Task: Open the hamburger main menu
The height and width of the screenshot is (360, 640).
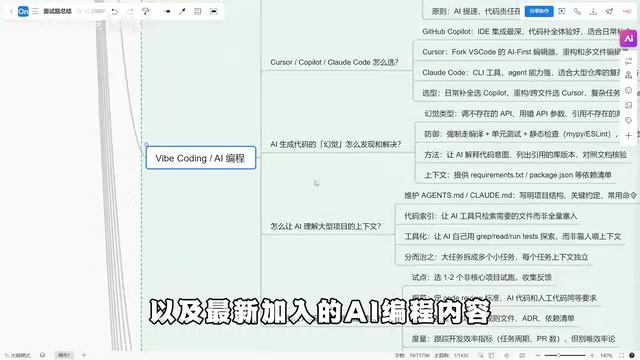Action: click(35, 11)
